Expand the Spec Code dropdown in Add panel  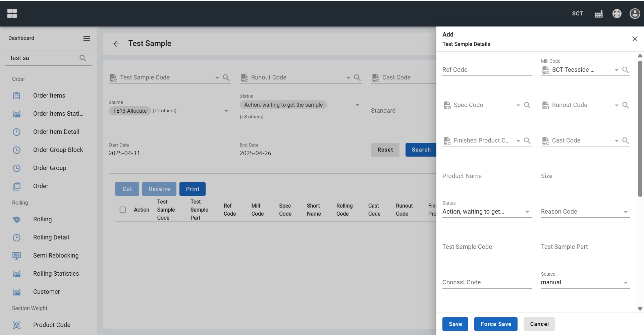point(518,105)
